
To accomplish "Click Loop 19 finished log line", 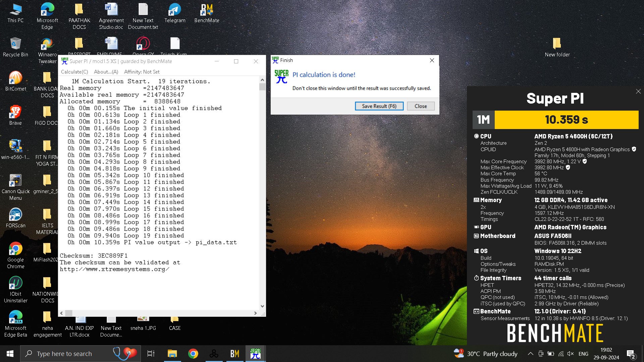I will [x=126, y=236].
